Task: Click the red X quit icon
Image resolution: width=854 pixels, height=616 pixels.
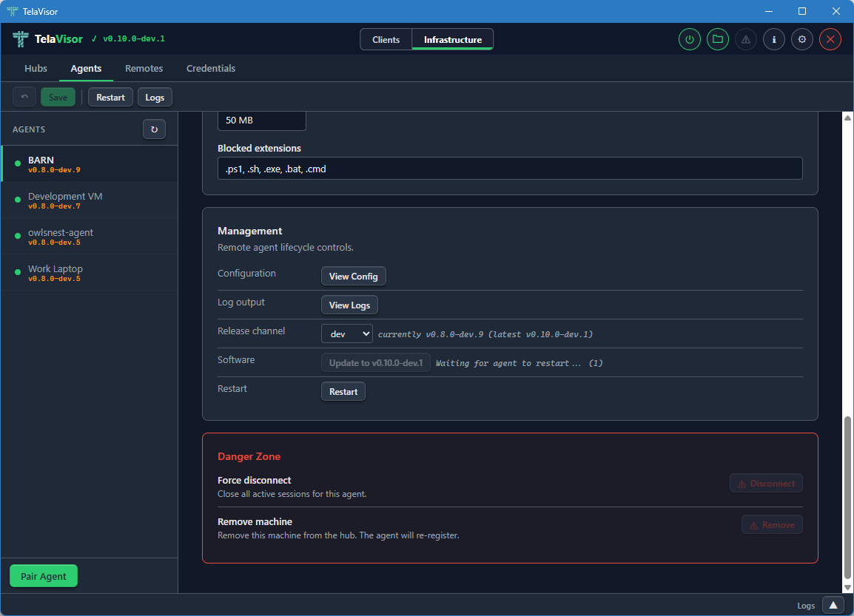Action: click(x=830, y=40)
